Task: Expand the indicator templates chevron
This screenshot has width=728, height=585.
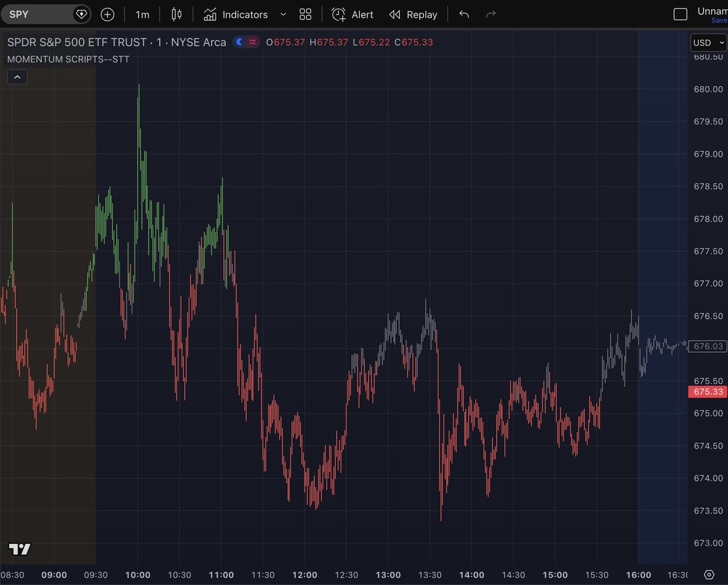Action: [x=283, y=14]
